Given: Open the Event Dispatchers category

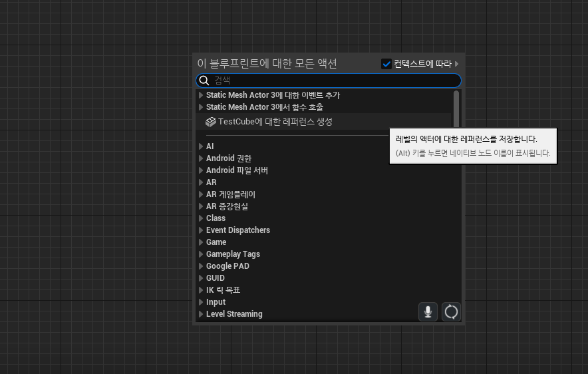Looking at the screenshot, I should (x=237, y=230).
